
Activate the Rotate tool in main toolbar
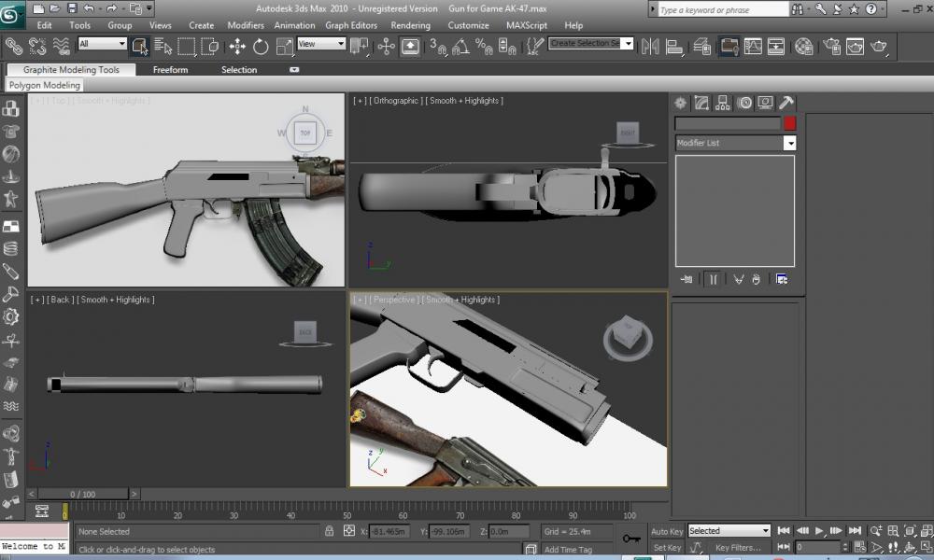click(x=261, y=46)
